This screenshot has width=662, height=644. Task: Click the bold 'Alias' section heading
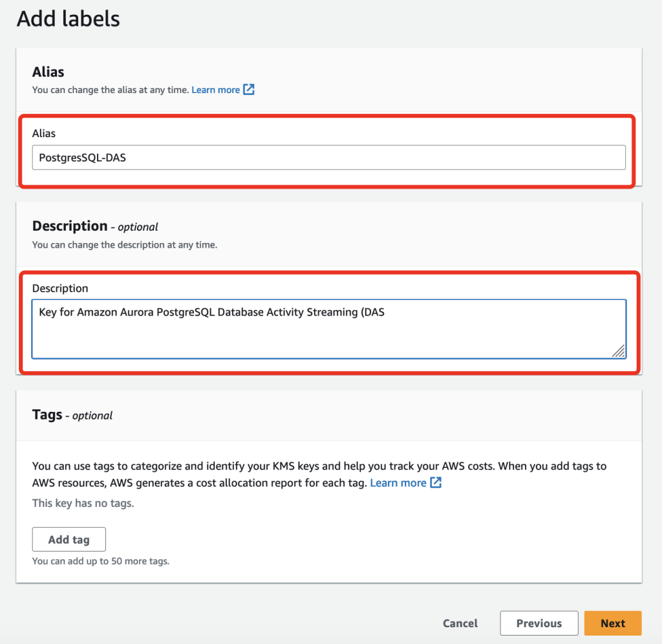pos(48,72)
